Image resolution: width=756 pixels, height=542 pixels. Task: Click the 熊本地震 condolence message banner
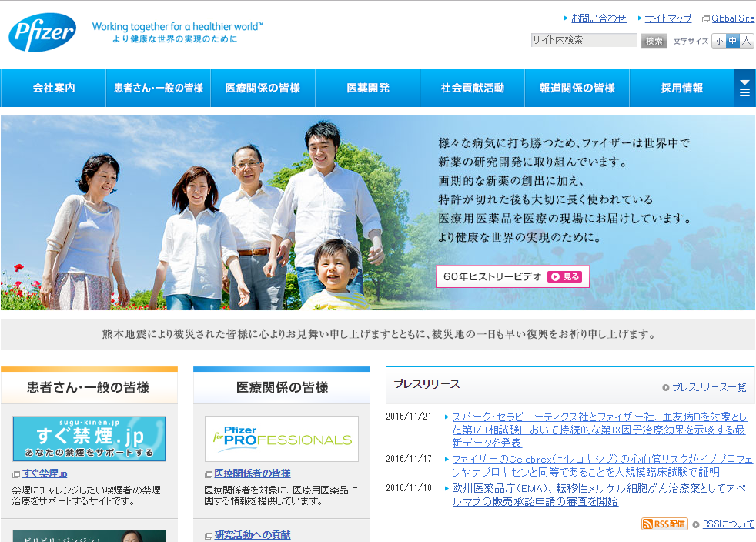378,334
